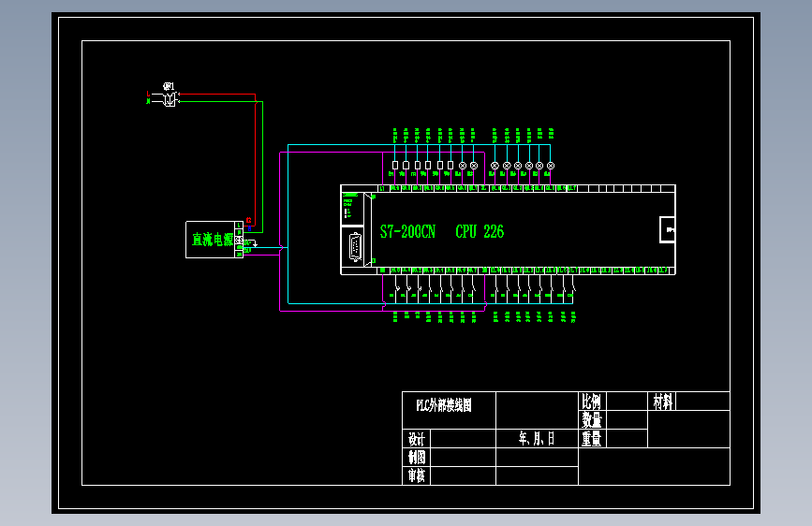Image resolution: width=812 pixels, height=526 pixels.
Task: Click the drawing title PLC外部接线图
Action: tap(444, 405)
